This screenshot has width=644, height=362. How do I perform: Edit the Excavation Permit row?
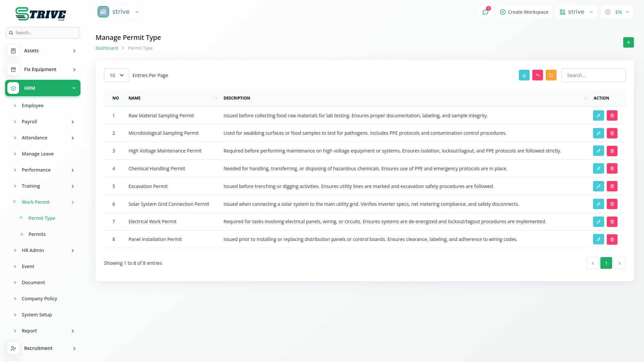(x=598, y=186)
